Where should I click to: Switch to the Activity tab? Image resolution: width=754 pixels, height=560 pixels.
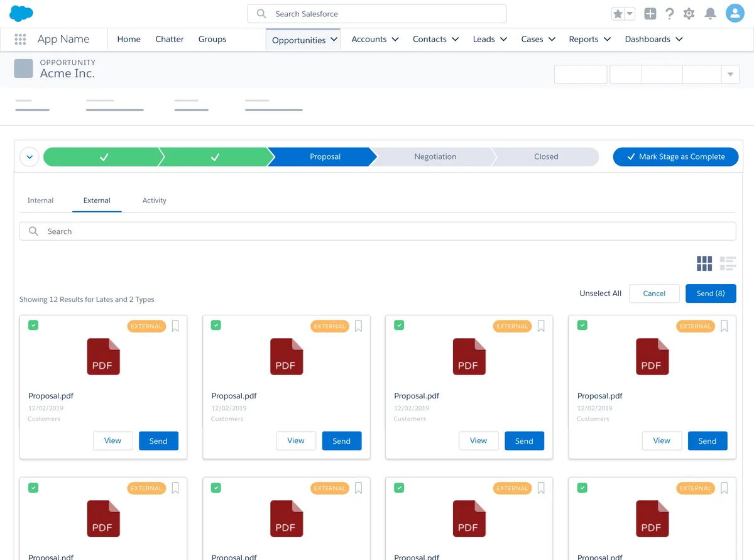(154, 200)
